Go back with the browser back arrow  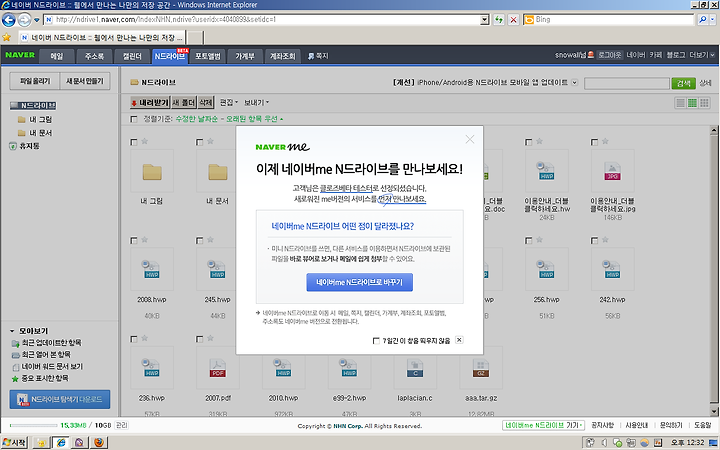9,20
